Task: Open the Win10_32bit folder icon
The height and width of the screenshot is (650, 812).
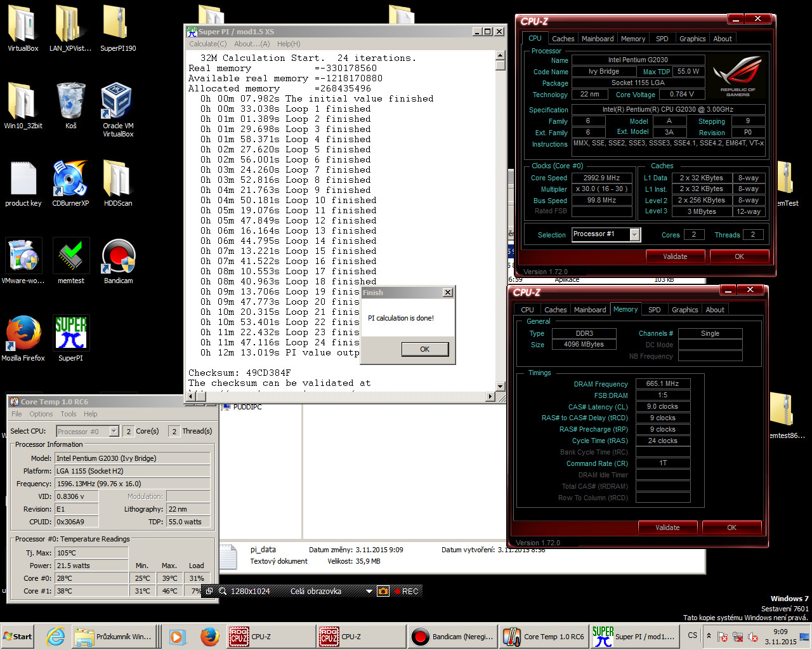Action: pos(23,106)
